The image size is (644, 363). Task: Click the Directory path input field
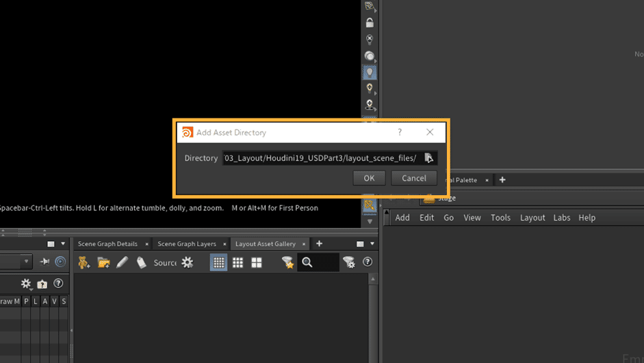322,158
